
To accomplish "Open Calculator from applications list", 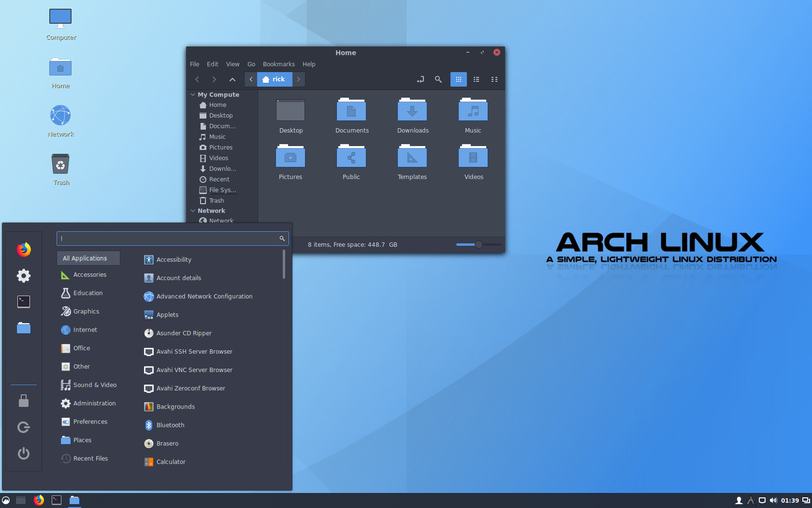I will coord(165,462).
